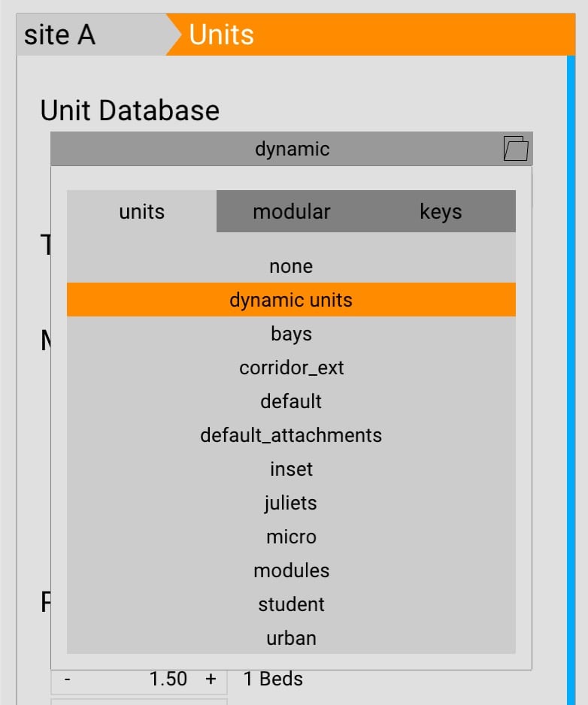Increase the 1.50 value with plus

click(x=211, y=679)
